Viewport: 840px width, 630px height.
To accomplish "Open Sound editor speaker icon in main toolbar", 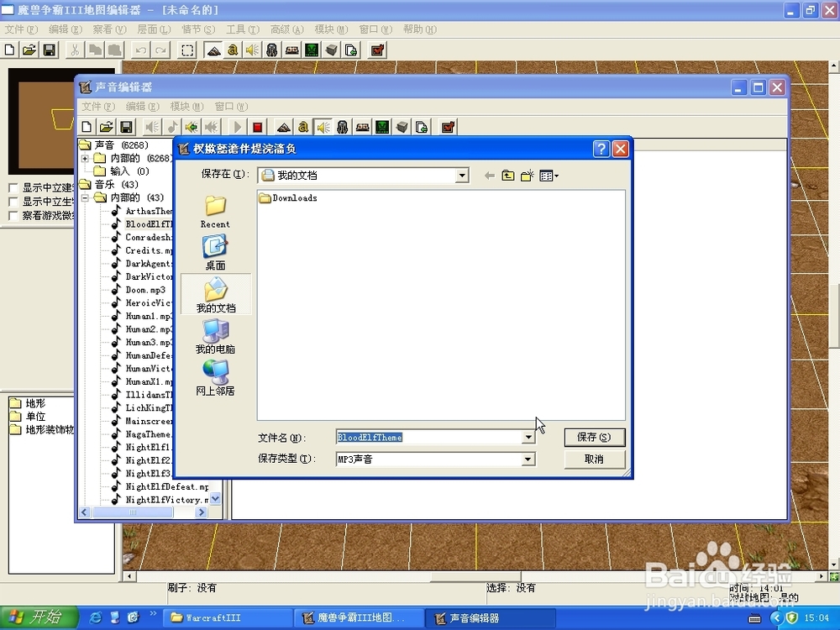I will click(x=252, y=50).
